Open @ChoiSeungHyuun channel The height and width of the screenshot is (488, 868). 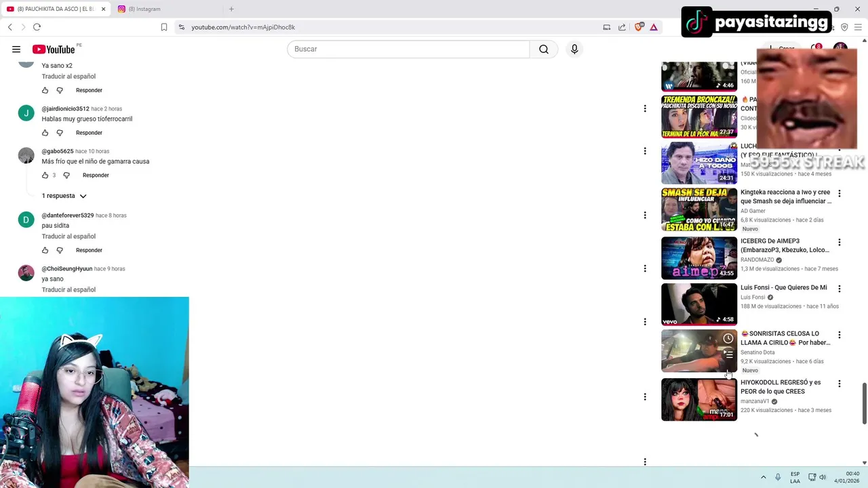tap(67, 268)
